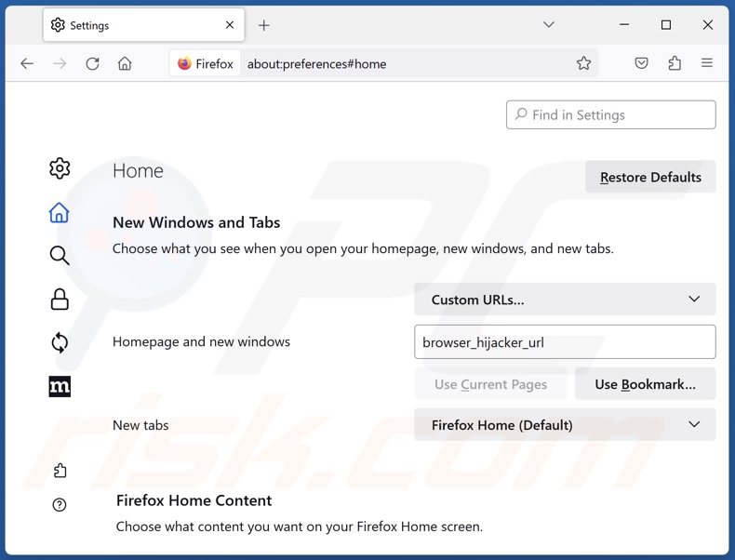735x560 pixels.
Task: Minimize the Firefox window
Action: tap(624, 24)
